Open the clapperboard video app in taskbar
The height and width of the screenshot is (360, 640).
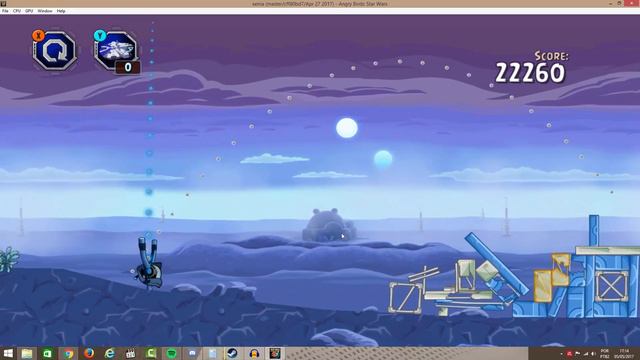[130, 353]
